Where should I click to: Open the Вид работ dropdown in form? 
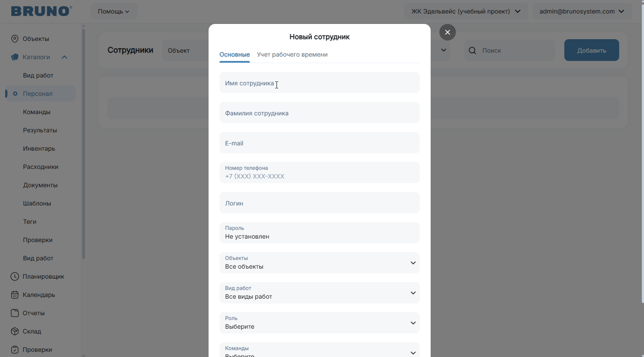(x=320, y=293)
